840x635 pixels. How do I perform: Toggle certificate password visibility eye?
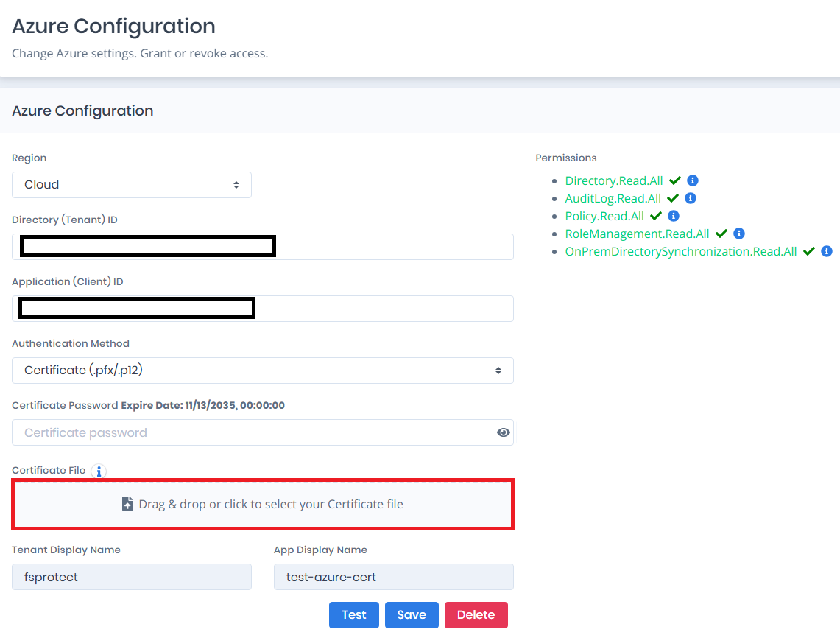(x=504, y=432)
